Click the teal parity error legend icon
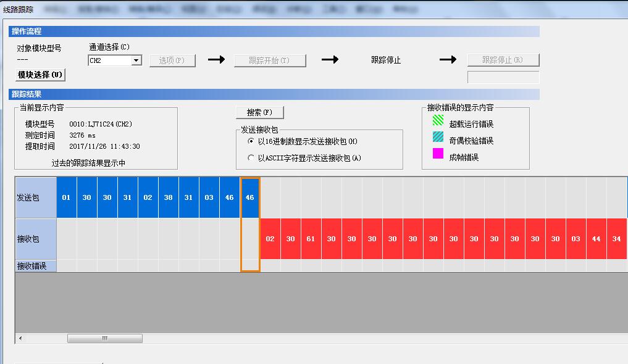Screen dimensions: 628x364 pos(438,137)
